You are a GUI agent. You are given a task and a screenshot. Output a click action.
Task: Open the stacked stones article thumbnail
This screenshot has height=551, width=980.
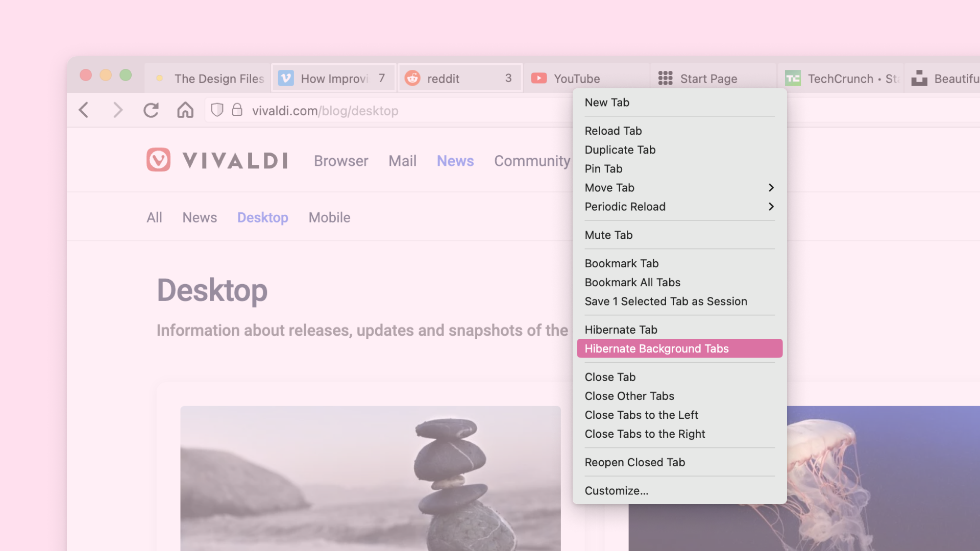pyautogui.click(x=371, y=478)
